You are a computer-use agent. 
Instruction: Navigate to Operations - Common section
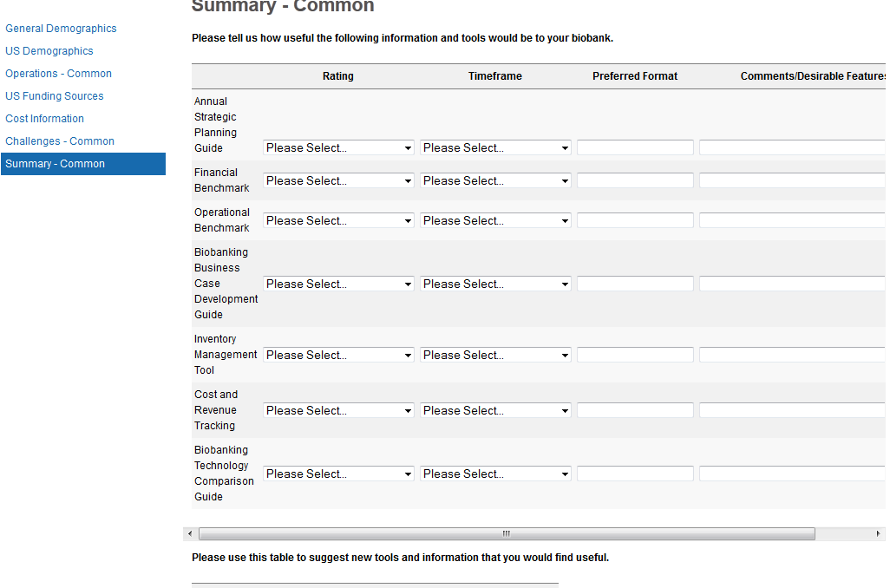click(x=58, y=74)
